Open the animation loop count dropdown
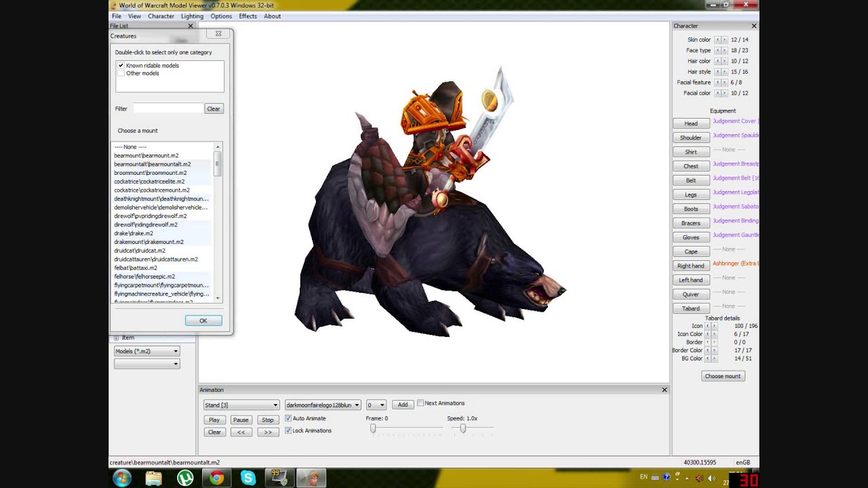The width and height of the screenshot is (868, 488). coord(376,405)
